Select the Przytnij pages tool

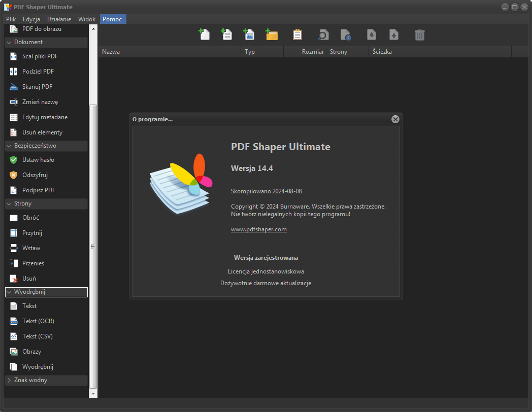click(x=47, y=233)
